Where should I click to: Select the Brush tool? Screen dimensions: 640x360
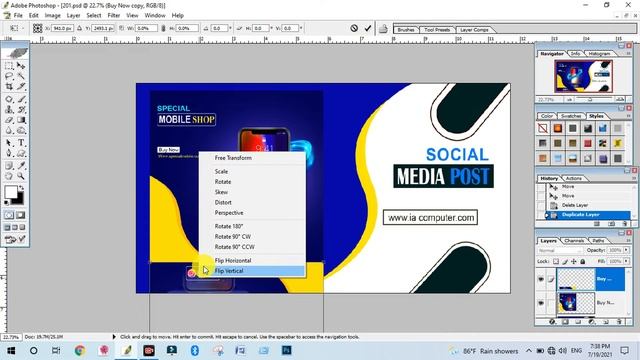coord(21,99)
